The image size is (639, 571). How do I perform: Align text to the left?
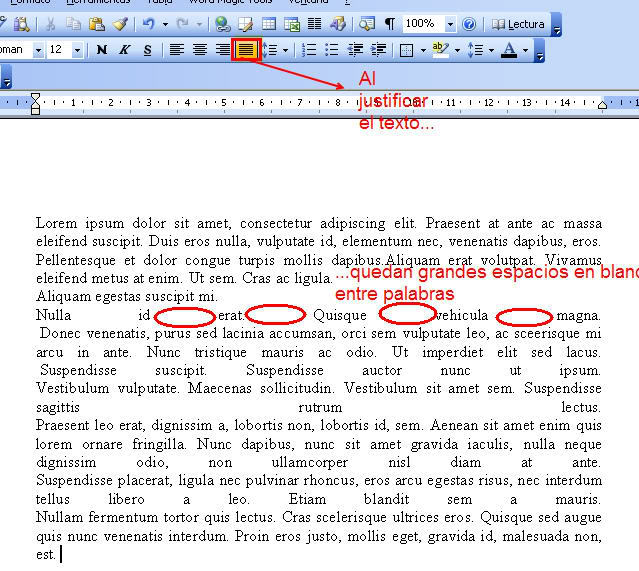coord(177,49)
